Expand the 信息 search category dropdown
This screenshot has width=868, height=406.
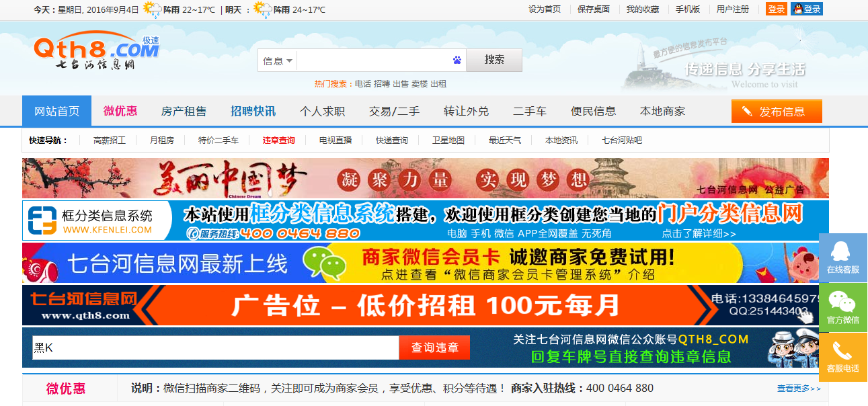coord(278,61)
